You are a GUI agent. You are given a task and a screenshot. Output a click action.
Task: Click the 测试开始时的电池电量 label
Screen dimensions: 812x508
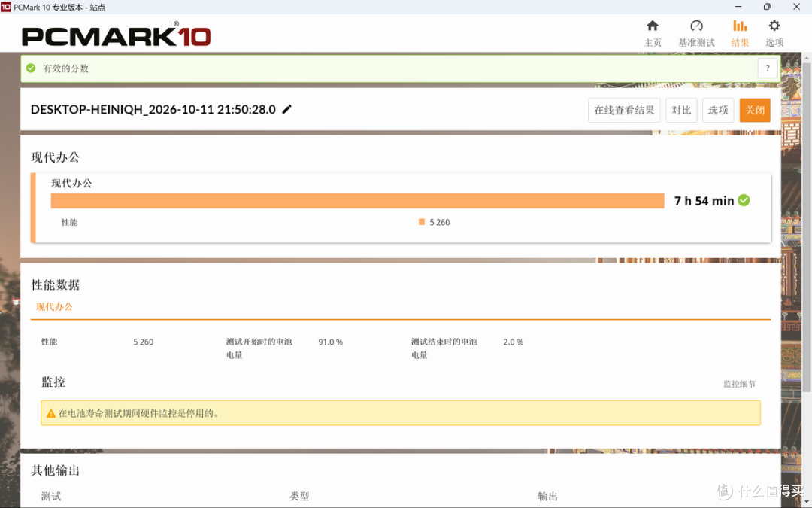[x=259, y=348]
